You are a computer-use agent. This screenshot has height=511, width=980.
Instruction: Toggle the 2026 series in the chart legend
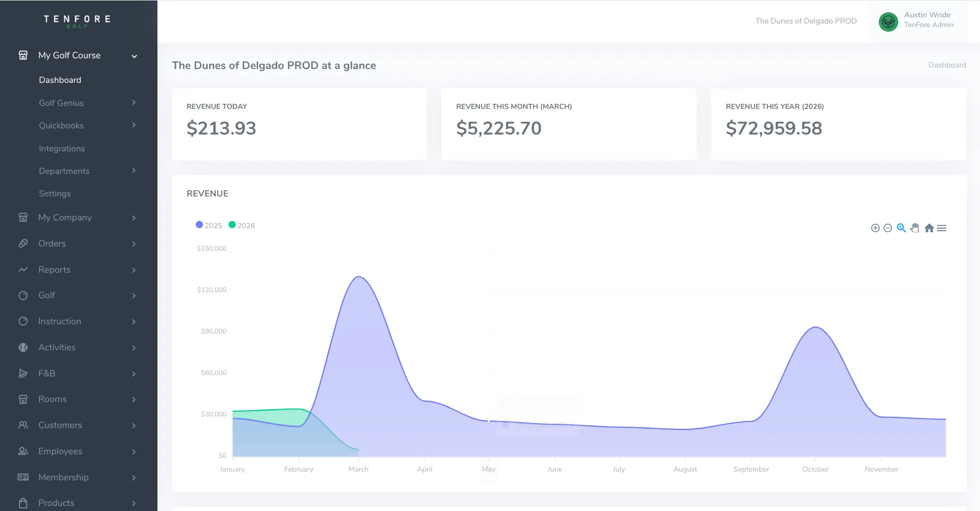click(x=241, y=225)
